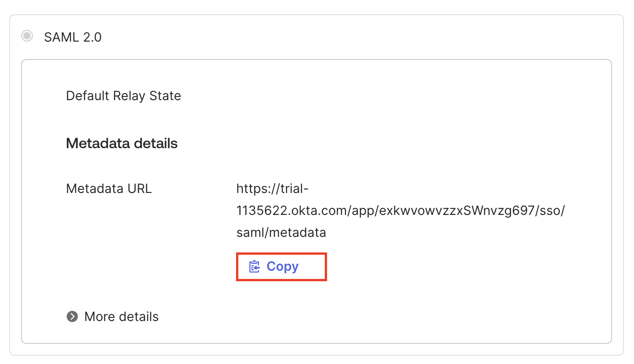Click the word 'State' in Default Relay State
Image resolution: width=634 pixels, height=364 pixels.
click(165, 96)
